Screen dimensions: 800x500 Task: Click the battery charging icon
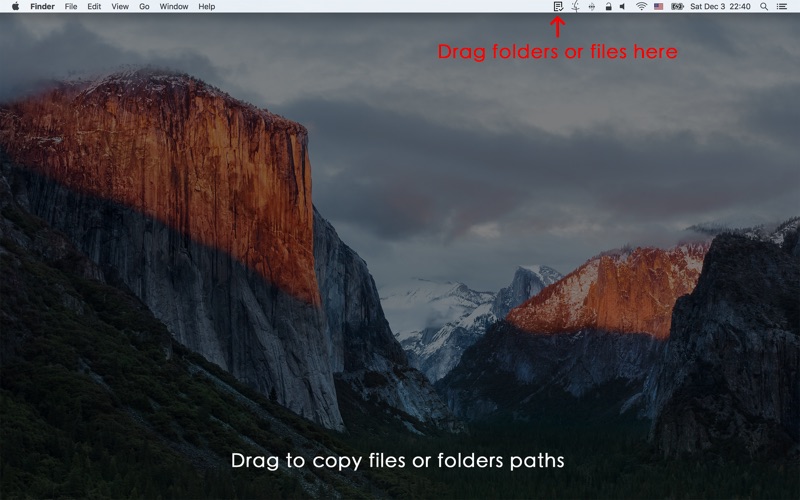(677, 6)
